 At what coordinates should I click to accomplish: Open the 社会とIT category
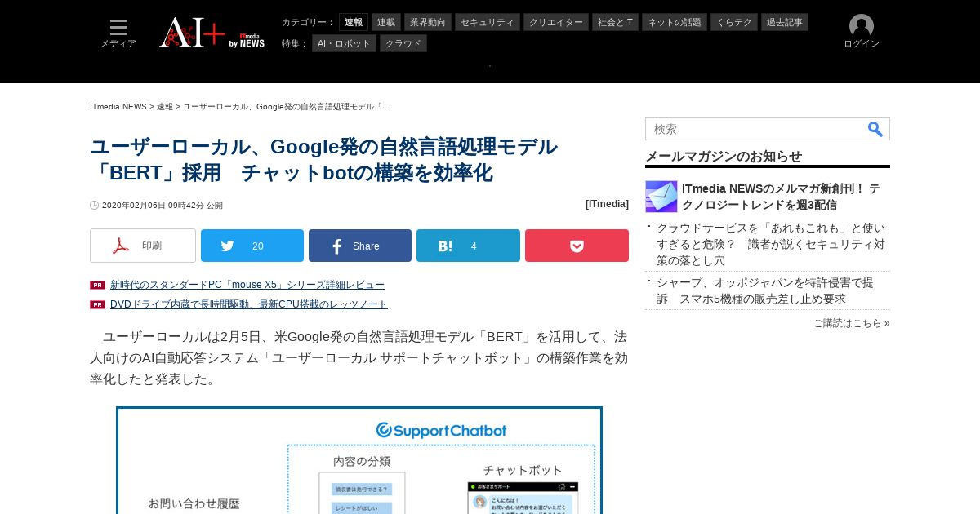[x=615, y=22]
